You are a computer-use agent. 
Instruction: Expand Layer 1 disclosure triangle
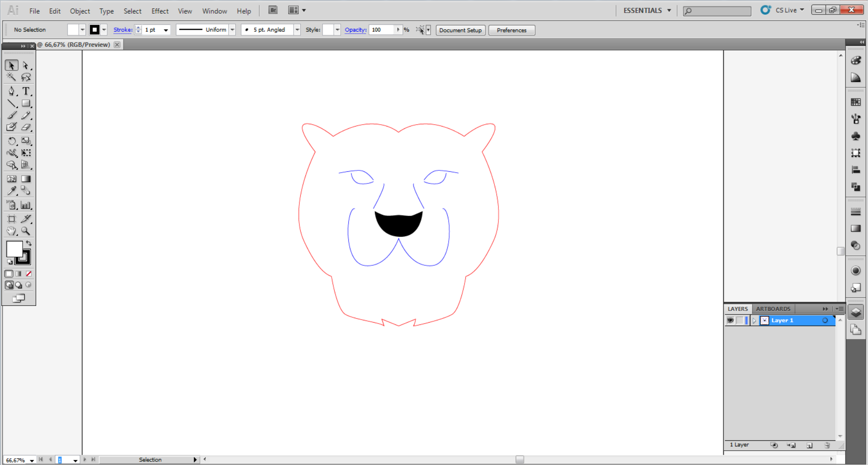pyautogui.click(x=754, y=320)
